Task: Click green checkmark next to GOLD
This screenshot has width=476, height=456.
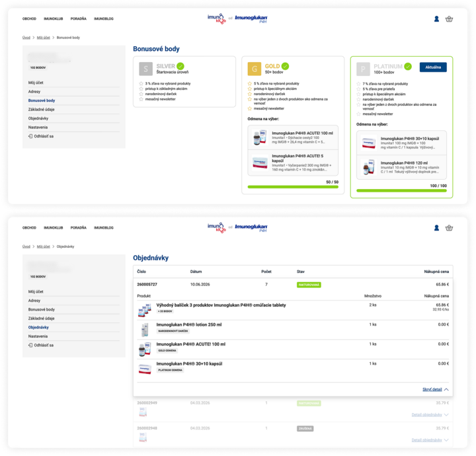Action: [285, 66]
